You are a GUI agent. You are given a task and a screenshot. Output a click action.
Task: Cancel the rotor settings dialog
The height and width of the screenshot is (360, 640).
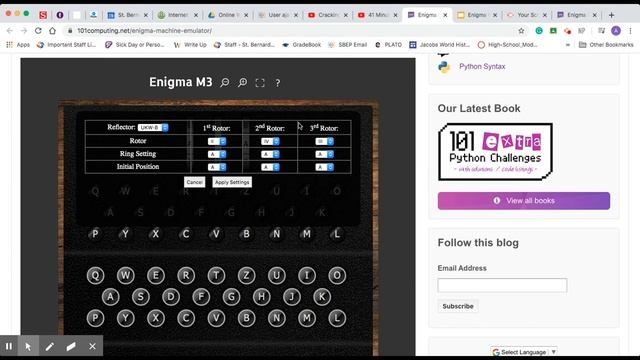point(194,182)
